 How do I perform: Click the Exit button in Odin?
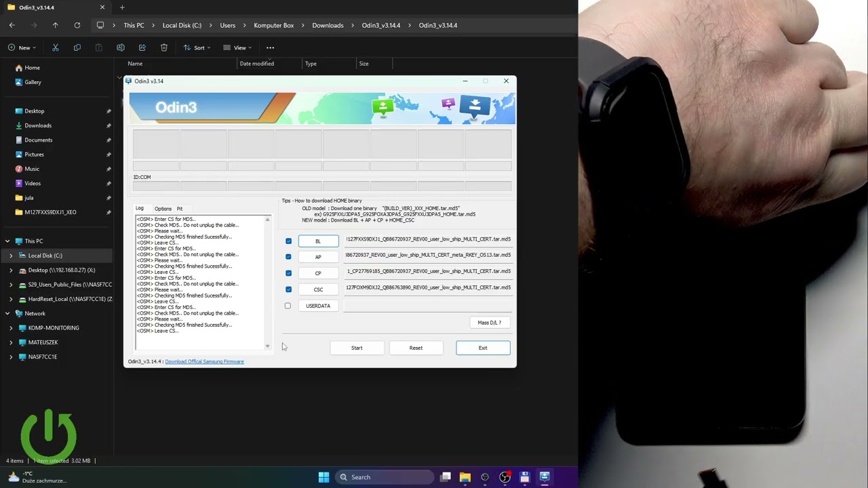[483, 348]
